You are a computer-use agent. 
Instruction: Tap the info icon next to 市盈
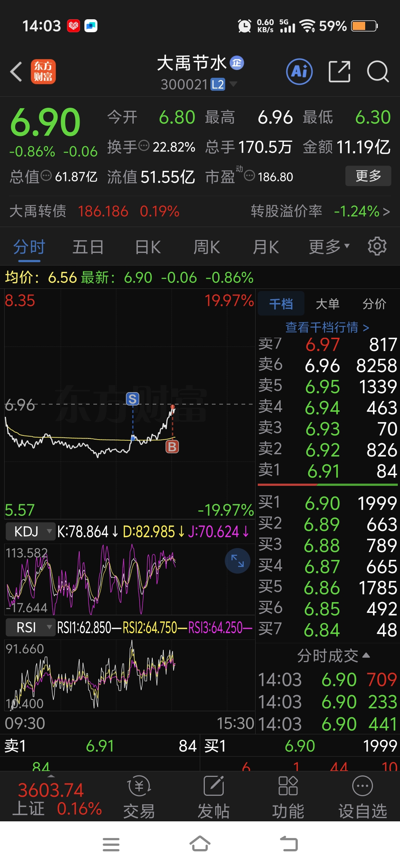[x=249, y=176]
